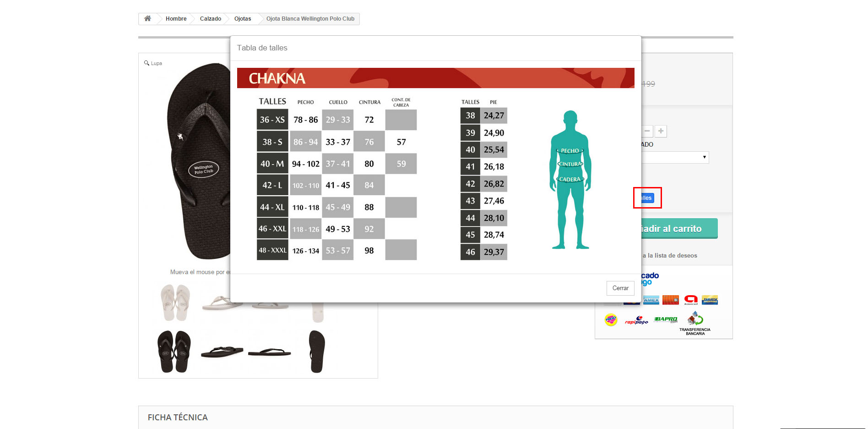Click the '44 - XL' size cell
The width and height of the screenshot is (868, 429).
[x=272, y=207]
